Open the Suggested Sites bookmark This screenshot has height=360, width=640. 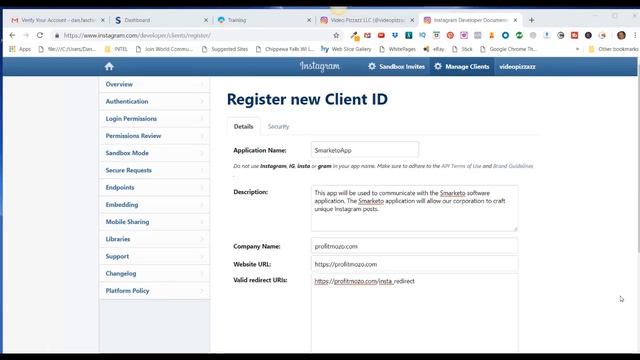tap(225, 49)
